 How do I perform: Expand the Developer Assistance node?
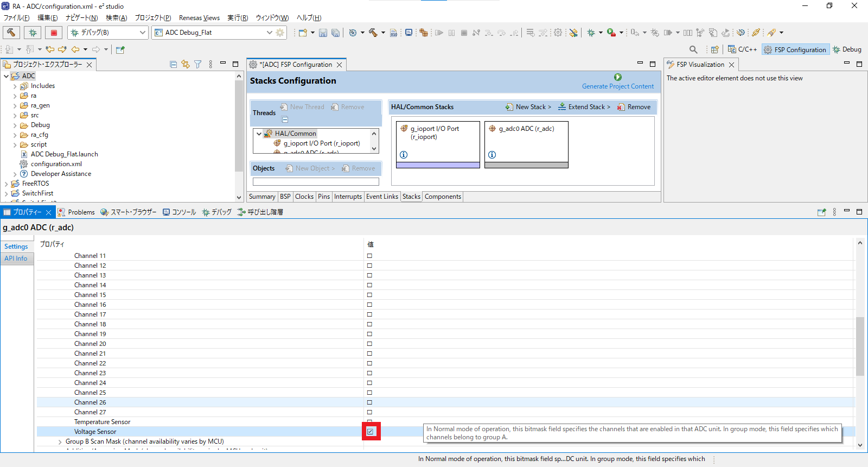15,174
